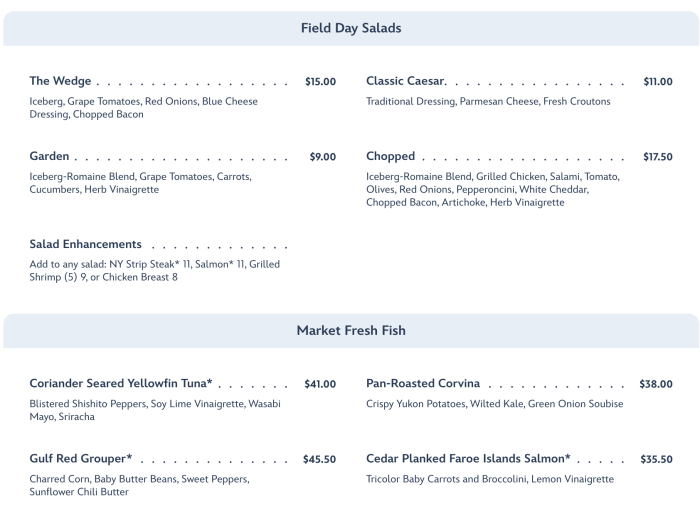Click the Classic Caesar $11.00 price

tap(657, 82)
